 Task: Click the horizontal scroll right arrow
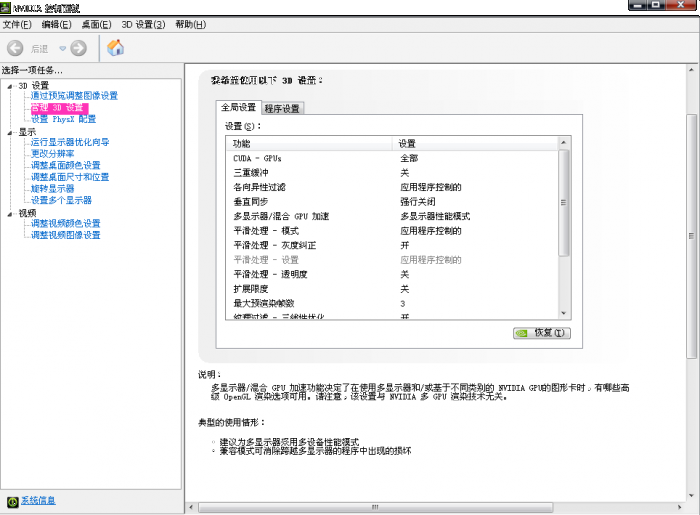[x=680, y=507]
